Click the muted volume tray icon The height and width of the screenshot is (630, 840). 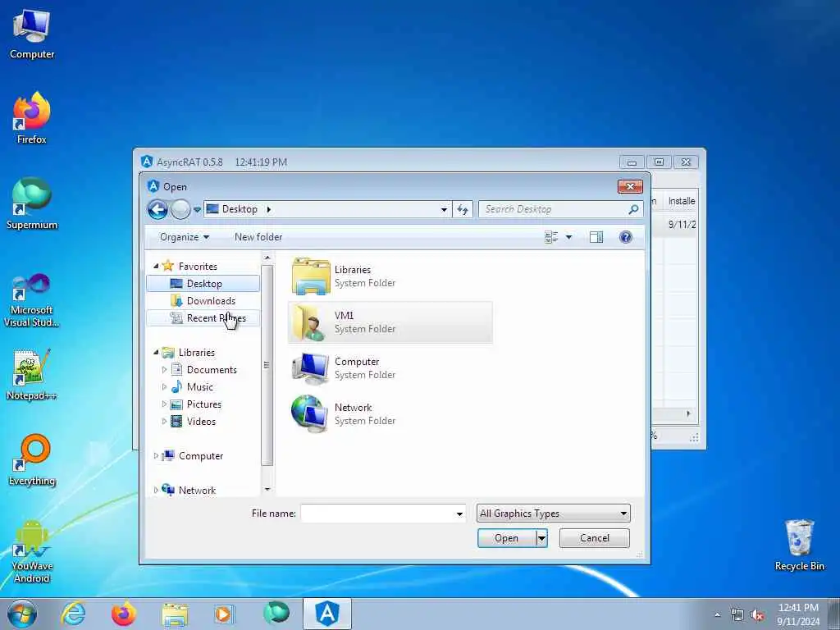(757, 615)
